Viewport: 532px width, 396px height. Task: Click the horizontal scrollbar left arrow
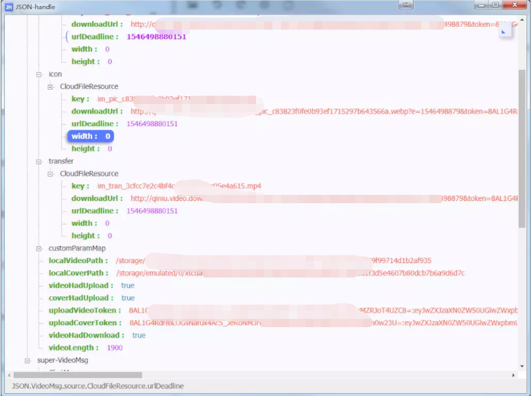click(9, 375)
